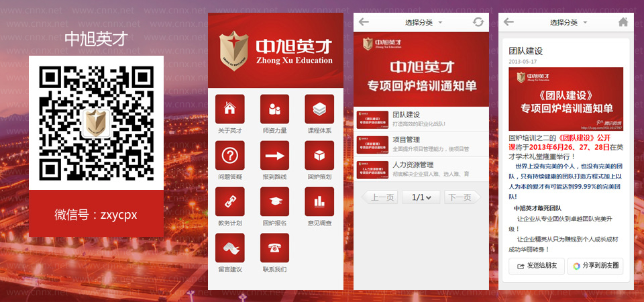Click the article title 团队建设
Screen dimensions: 644x302
point(526,51)
